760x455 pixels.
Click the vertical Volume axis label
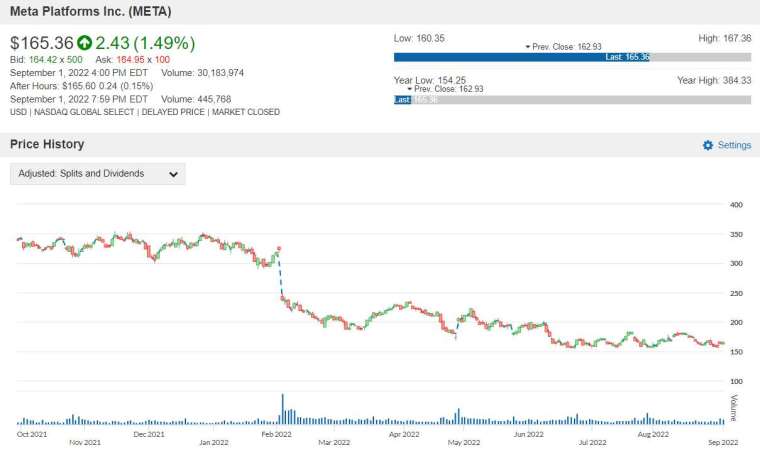pos(734,408)
